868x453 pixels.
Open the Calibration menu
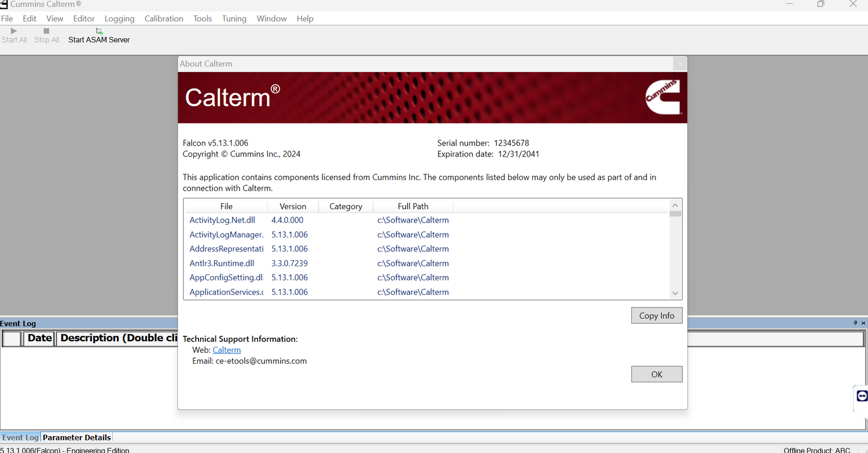(x=164, y=19)
